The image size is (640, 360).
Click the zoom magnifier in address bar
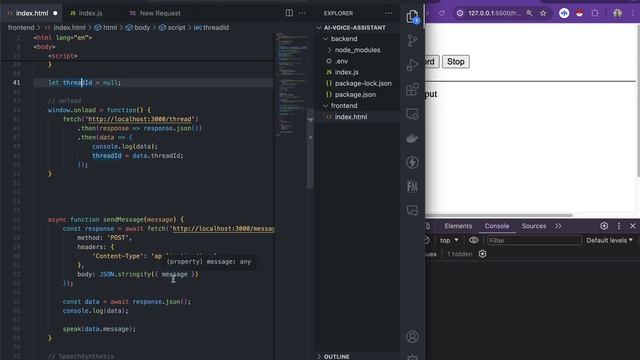[529, 13]
